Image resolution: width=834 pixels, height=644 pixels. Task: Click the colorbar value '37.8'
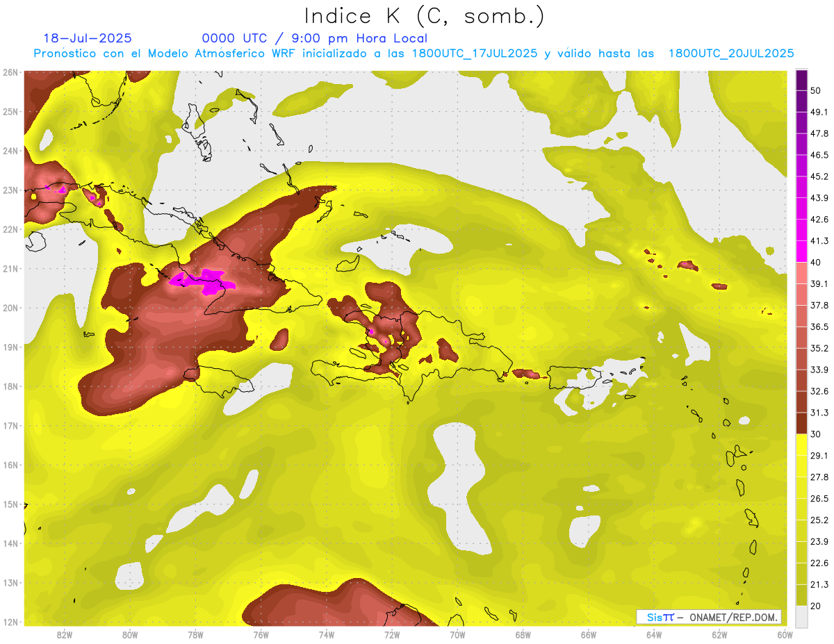coord(819,306)
